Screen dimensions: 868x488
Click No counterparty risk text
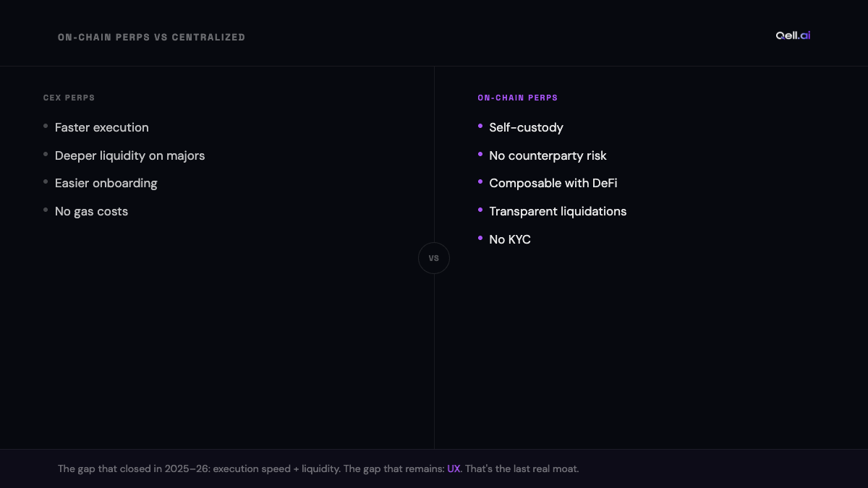(x=548, y=155)
